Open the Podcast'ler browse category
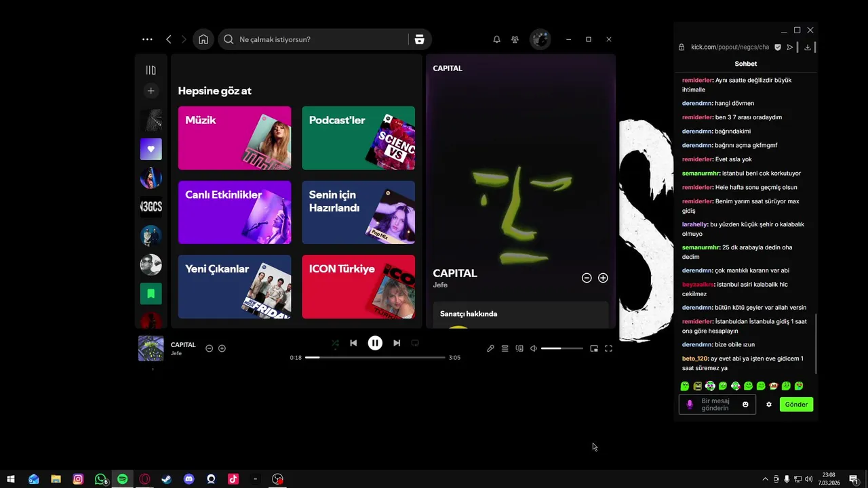 [358, 138]
